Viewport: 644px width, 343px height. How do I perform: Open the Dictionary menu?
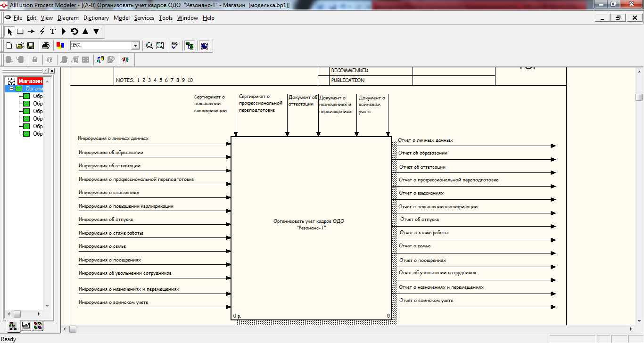point(96,18)
